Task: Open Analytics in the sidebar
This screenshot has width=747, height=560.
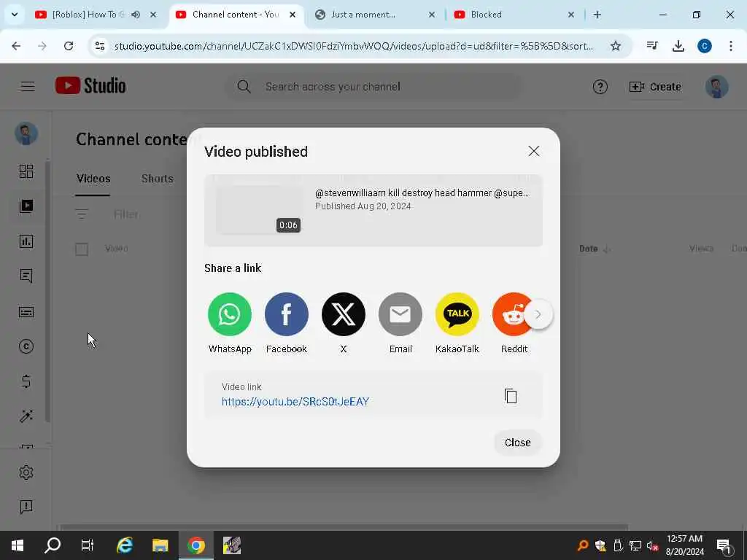Action: 26,241
